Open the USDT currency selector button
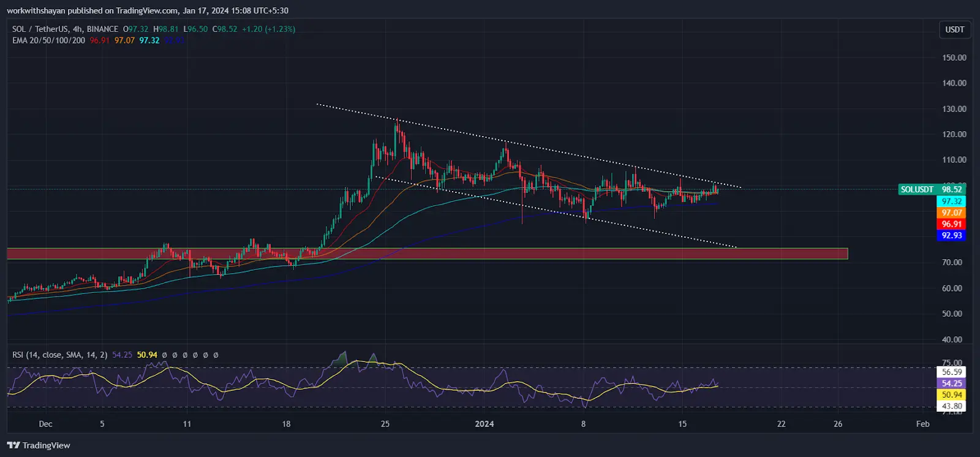 click(954, 29)
